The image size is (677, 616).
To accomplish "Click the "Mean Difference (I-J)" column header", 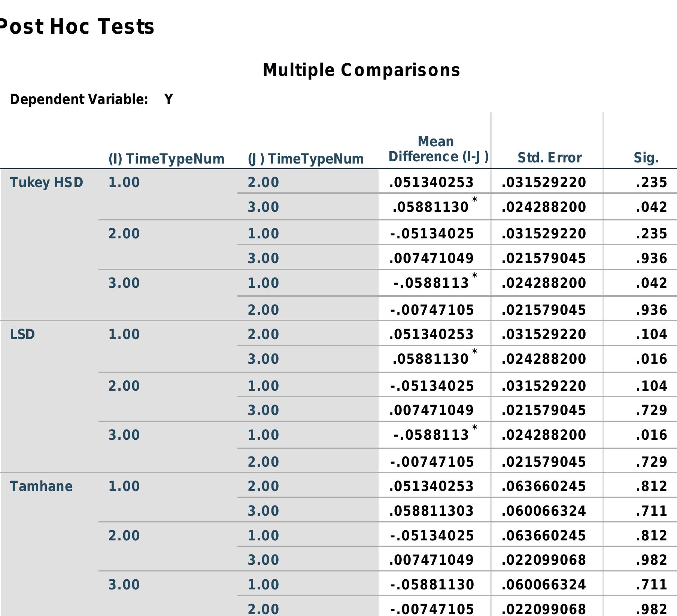I will pyautogui.click(x=438, y=149).
